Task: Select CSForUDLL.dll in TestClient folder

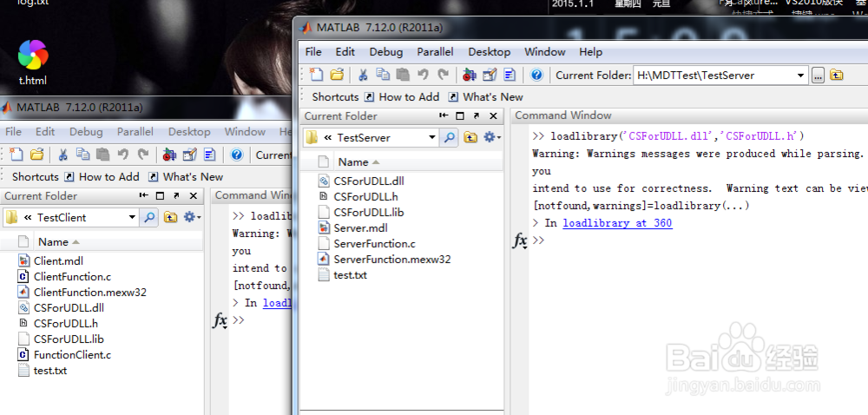Action: pyautogui.click(x=62, y=307)
